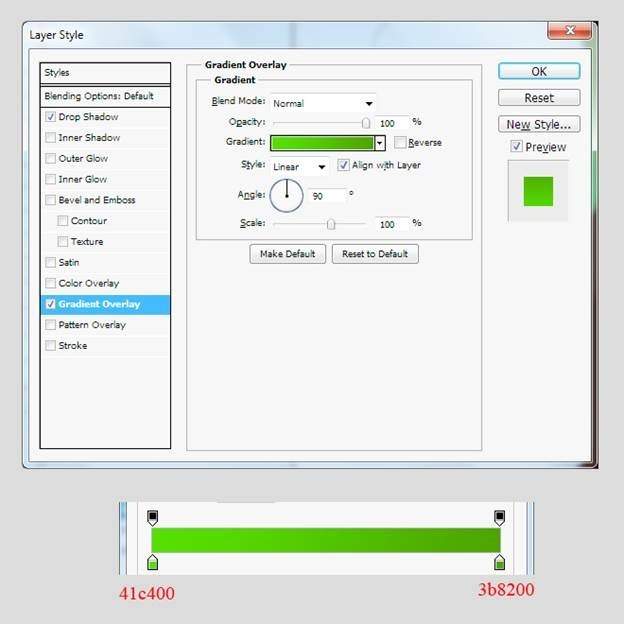Screen dimensions: 624x624
Task: Disable the Preview checkbox
Action: pyautogui.click(x=516, y=147)
